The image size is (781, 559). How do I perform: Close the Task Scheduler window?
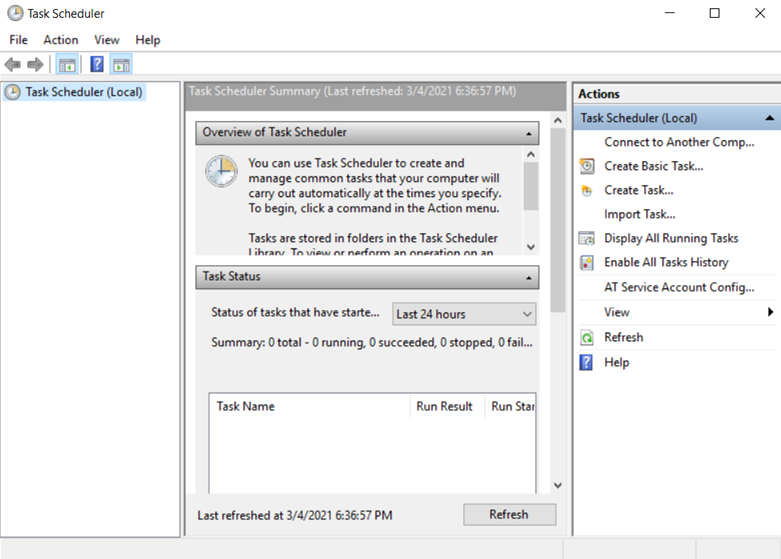tap(760, 13)
